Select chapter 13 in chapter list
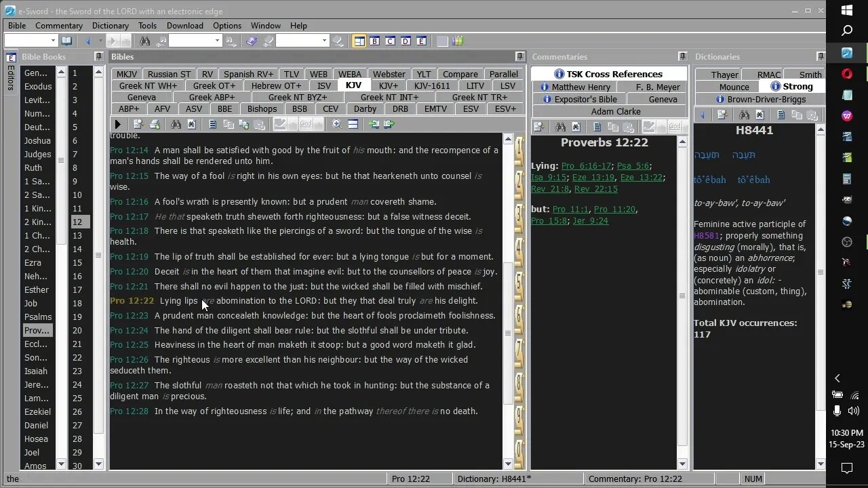The image size is (868, 488). coord(77,235)
